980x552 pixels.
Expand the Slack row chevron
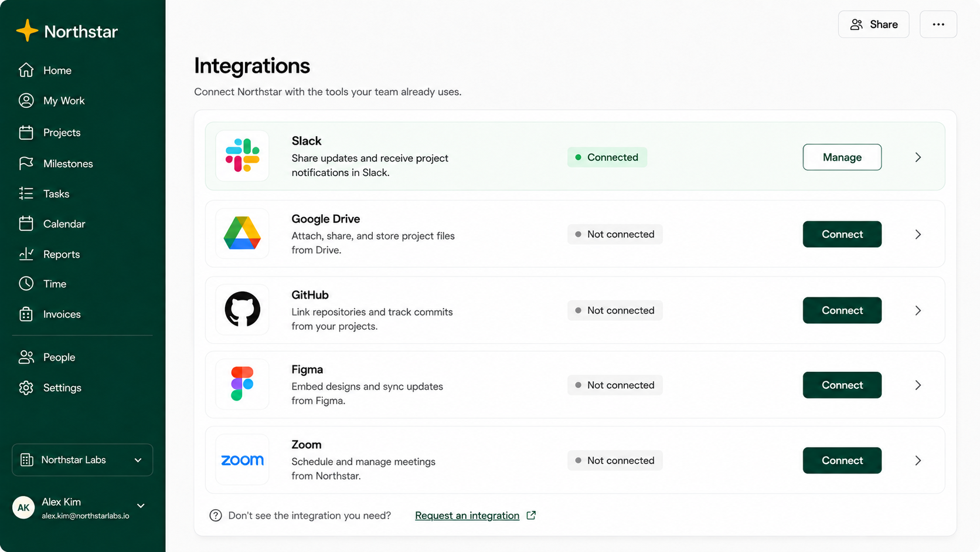click(x=918, y=157)
